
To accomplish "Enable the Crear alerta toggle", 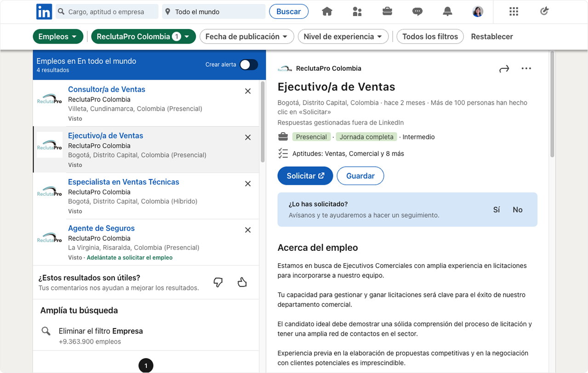I will pos(249,65).
